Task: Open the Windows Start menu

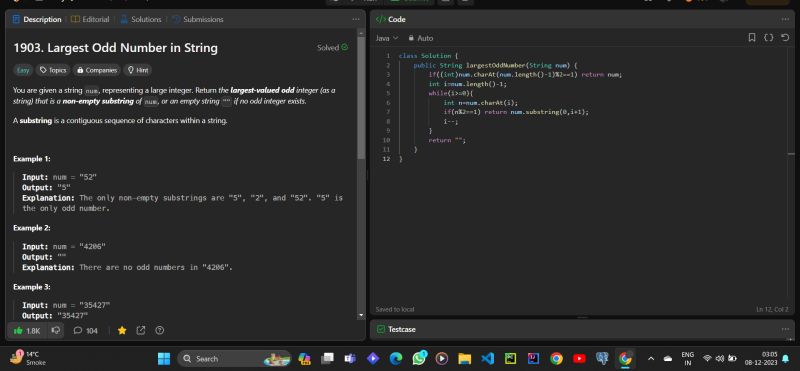Action: 164,359
